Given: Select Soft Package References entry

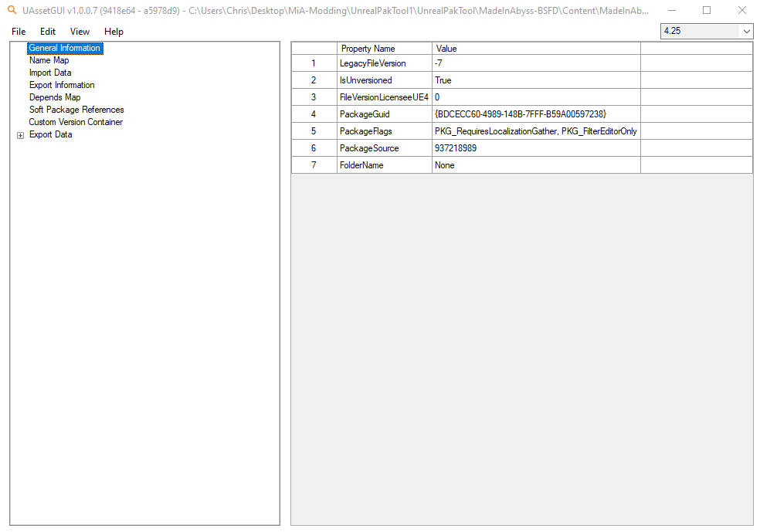Looking at the screenshot, I should (x=76, y=110).
